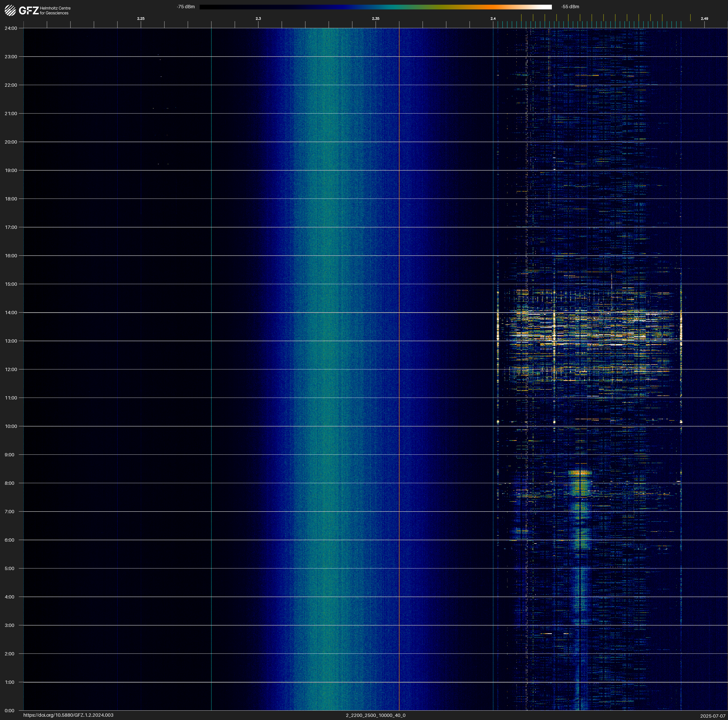Click the 2_2200_2500_10000_40_0 filename label
The image size is (728, 720).
pos(375,715)
